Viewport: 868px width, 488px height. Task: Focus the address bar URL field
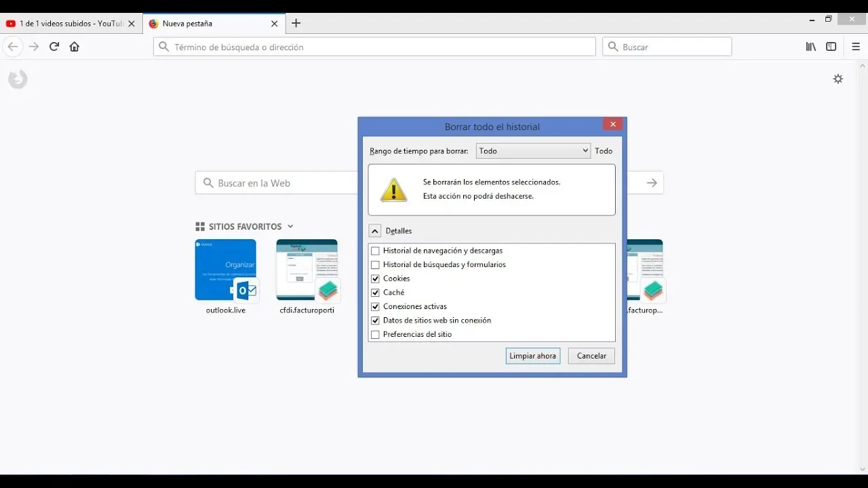tap(374, 47)
